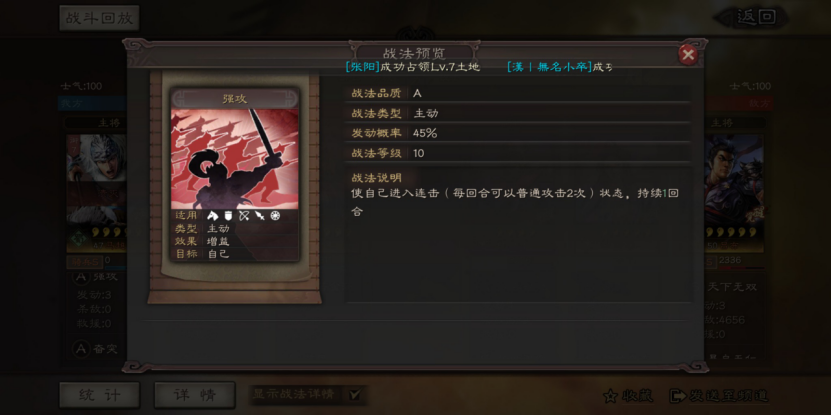
Task: Click the 返回 back arrow button
Action: coord(750,17)
